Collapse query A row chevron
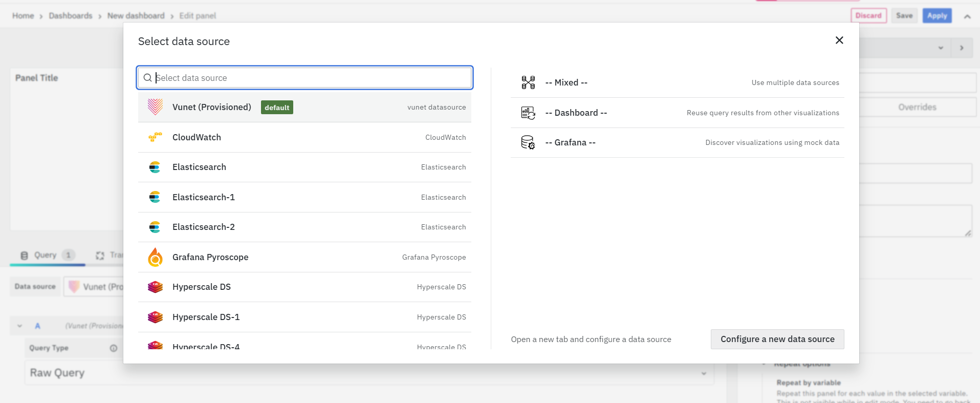 pos(20,326)
